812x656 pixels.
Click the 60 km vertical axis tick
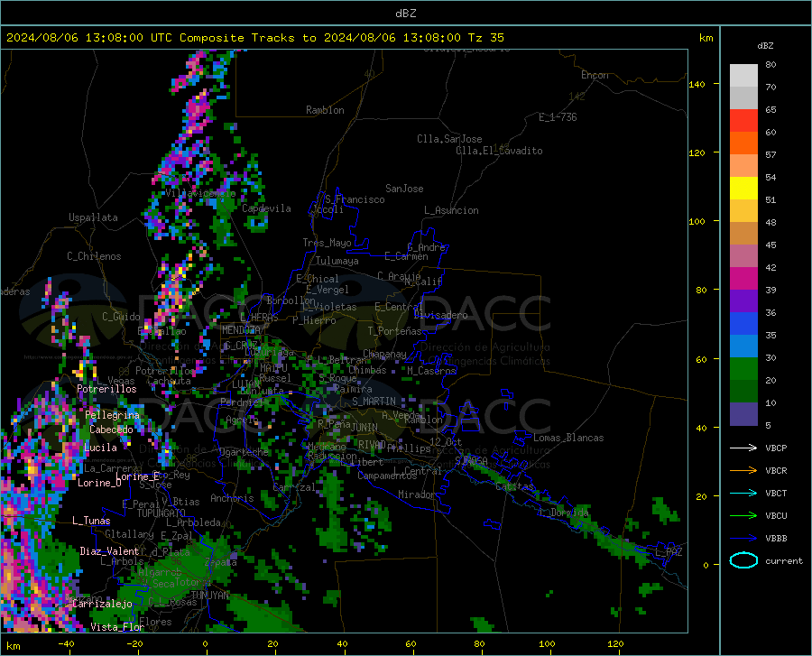(701, 359)
